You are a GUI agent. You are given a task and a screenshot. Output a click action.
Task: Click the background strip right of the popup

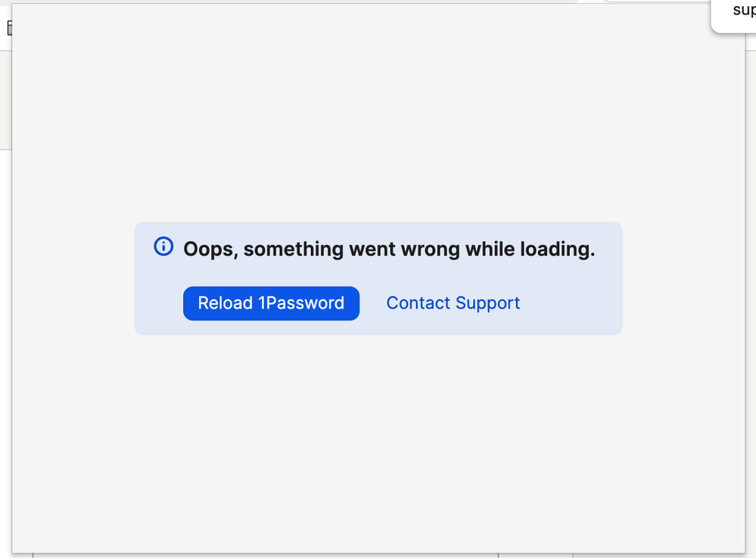tap(751, 289)
